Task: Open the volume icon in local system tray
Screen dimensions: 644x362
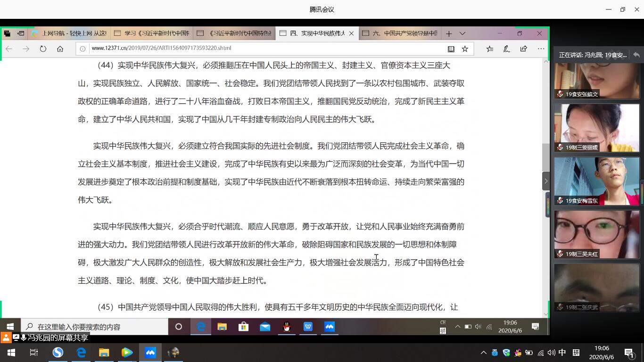Action: [x=551, y=353]
